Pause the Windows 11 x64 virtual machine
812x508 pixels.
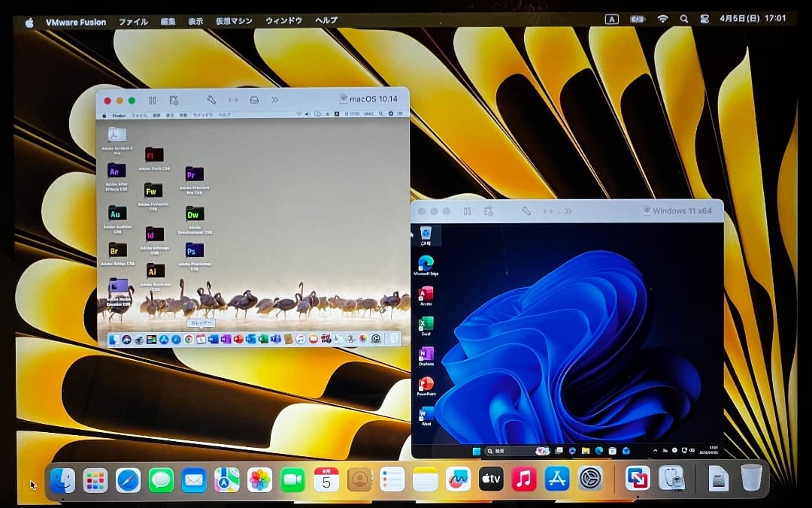[x=467, y=211]
